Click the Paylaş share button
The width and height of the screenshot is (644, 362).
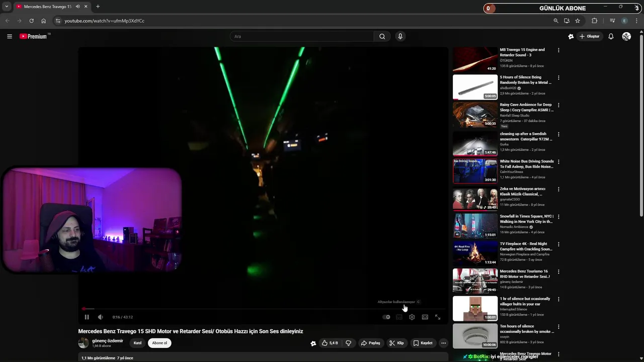tap(370, 343)
